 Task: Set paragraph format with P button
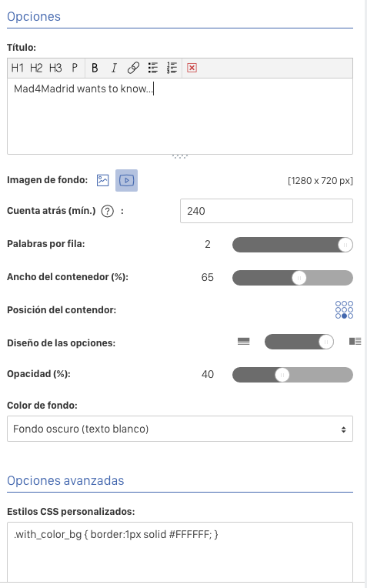(75, 68)
